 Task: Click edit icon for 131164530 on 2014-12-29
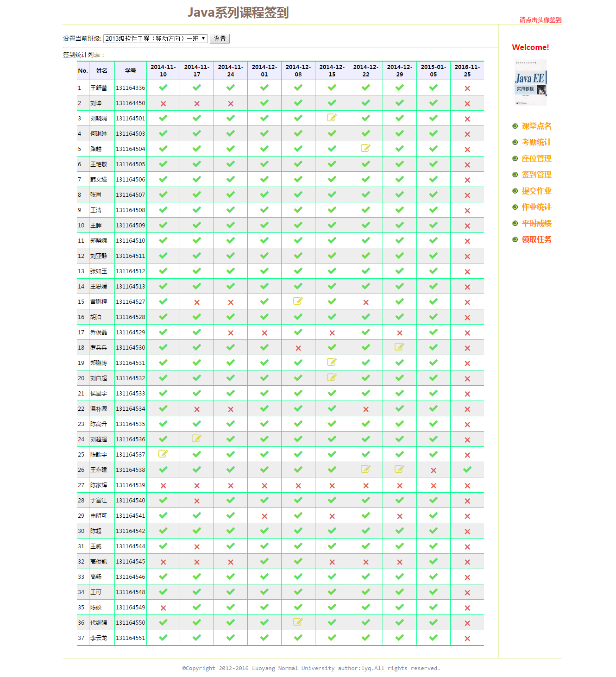tap(399, 347)
